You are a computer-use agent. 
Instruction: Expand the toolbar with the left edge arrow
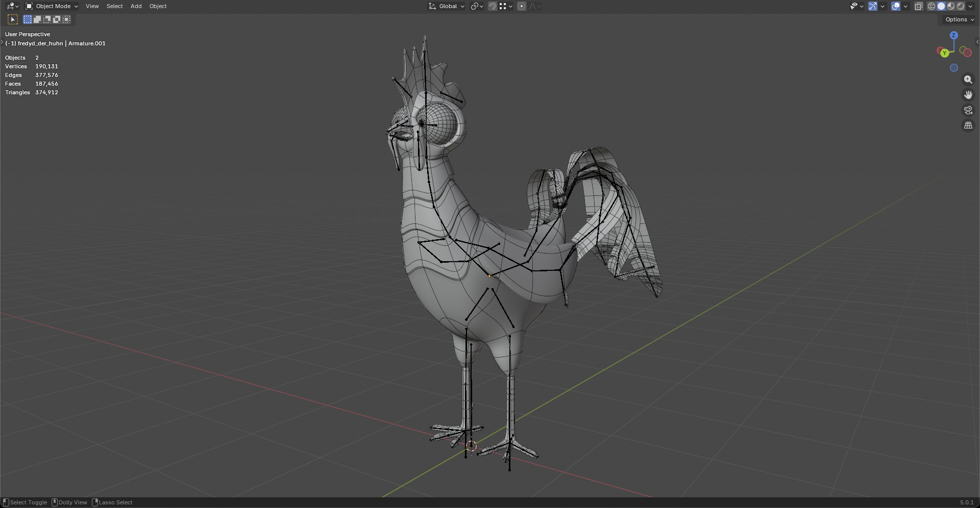click(x=2, y=42)
